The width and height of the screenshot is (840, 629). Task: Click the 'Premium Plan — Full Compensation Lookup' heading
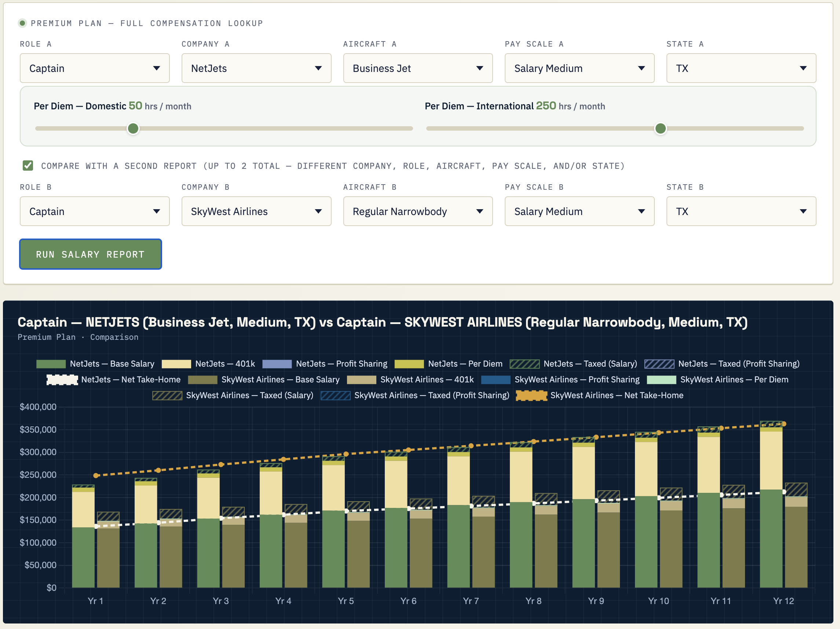click(x=147, y=23)
